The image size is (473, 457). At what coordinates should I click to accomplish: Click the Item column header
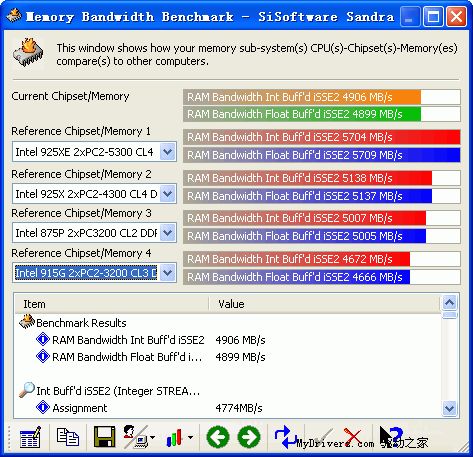coord(112,304)
